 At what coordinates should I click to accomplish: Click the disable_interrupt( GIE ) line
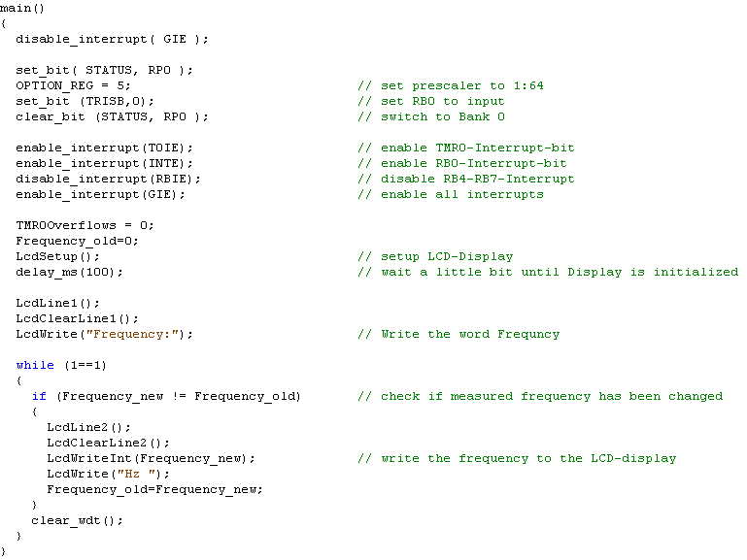click(112, 39)
